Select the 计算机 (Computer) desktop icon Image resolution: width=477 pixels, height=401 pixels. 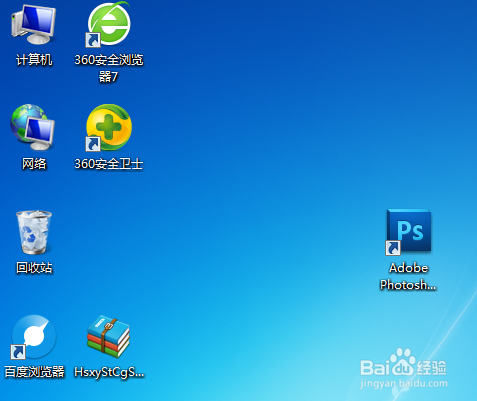coord(33,24)
